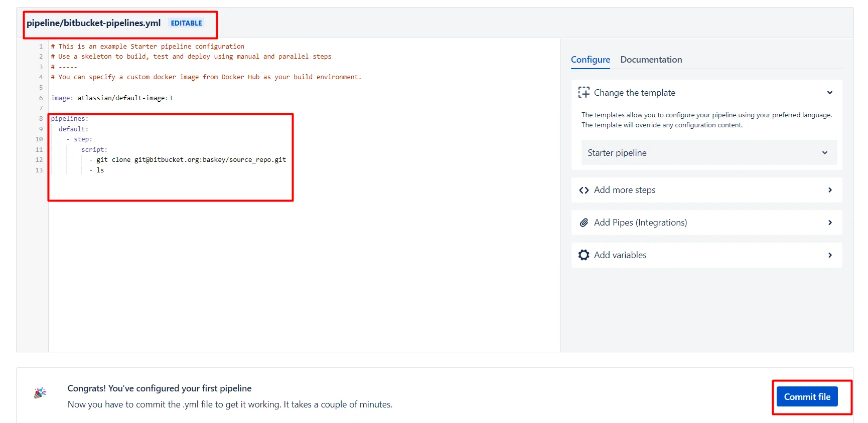Click line number 13 in the gutter
Screen dimensions: 868x423
(39, 170)
